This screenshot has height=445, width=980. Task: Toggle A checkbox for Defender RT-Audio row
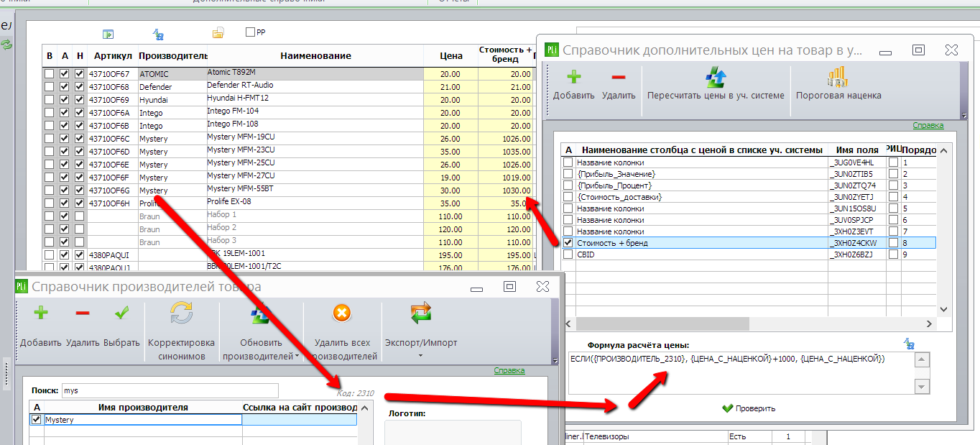(65, 87)
